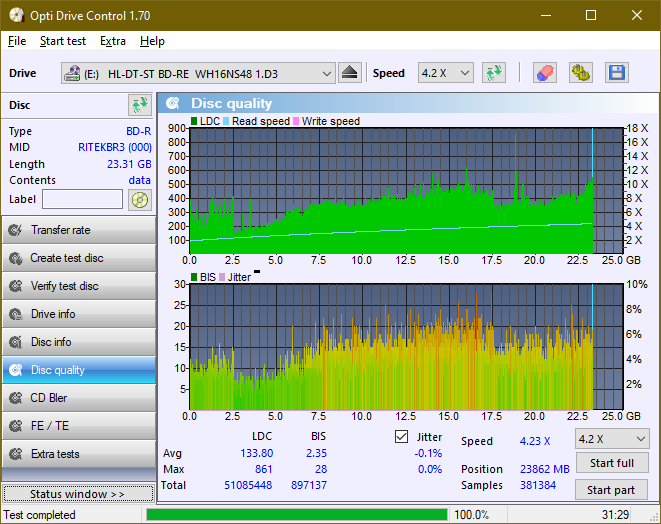Click the disc Label input field
Image resolution: width=661 pixels, height=524 pixels.
[x=82, y=199]
